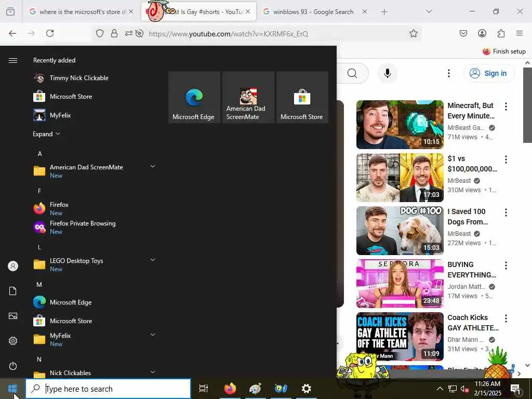Open Settings gear in Start sidebar
The width and height of the screenshot is (532, 399).
coord(13,341)
